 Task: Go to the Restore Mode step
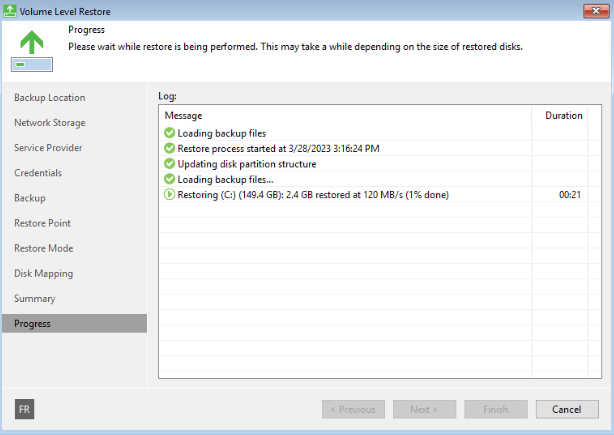click(43, 248)
